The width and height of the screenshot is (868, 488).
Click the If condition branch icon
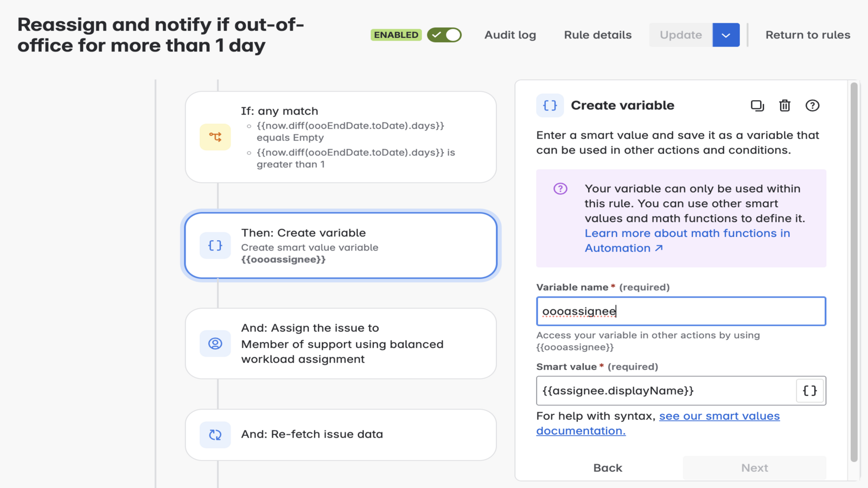point(215,137)
